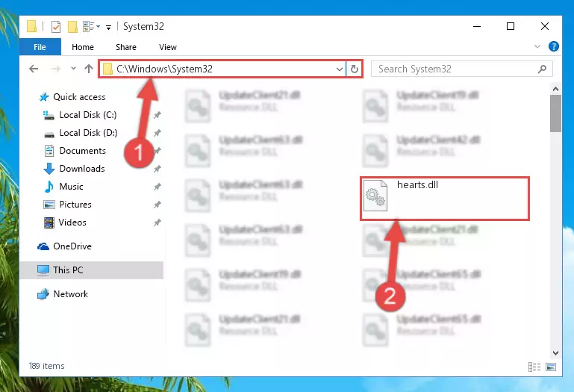Open the recent locations dropdown arrow
574x392 pixels.
[73, 68]
